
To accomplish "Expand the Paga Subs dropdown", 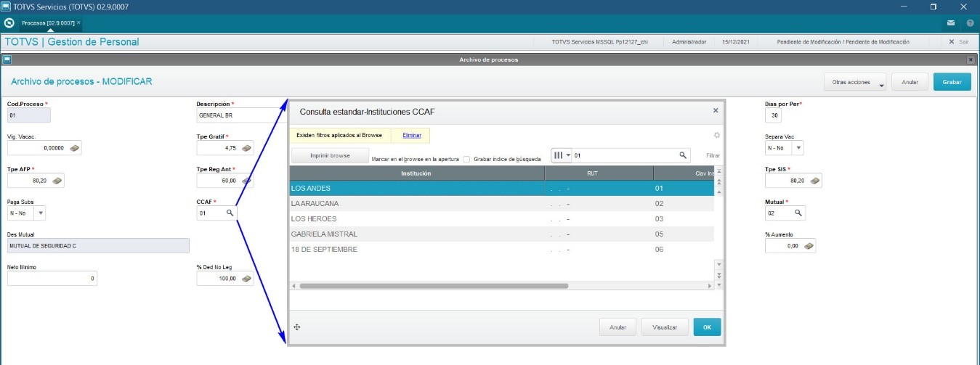I will click(39, 213).
